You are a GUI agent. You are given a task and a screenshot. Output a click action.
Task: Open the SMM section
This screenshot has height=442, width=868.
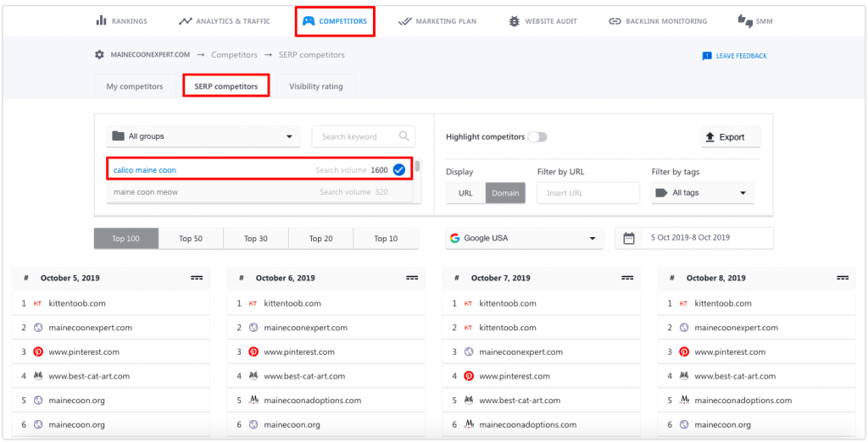coord(755,21)
